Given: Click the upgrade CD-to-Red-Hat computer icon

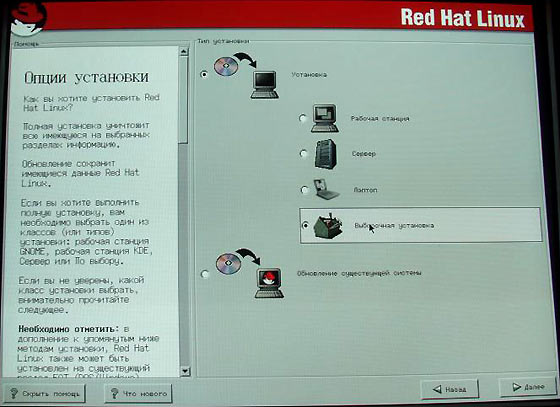Looking at the screenshot, I should (250, 273).
